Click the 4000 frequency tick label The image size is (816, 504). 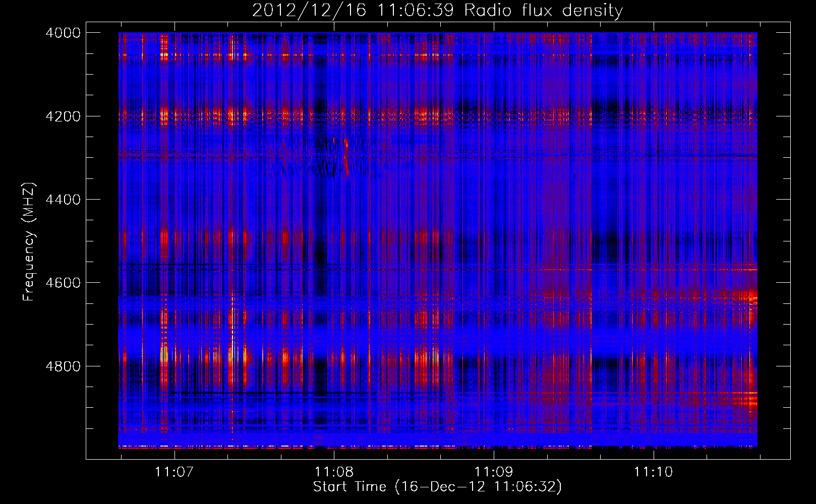[x=63, y=33]
